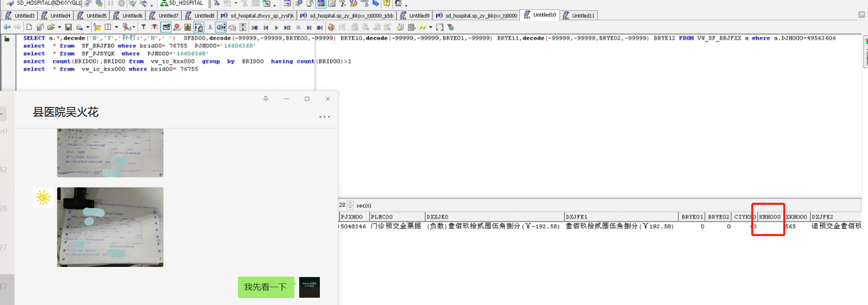Click the back arrow navigation icon
The image size is (868, 305).
[x=7, y=27]
